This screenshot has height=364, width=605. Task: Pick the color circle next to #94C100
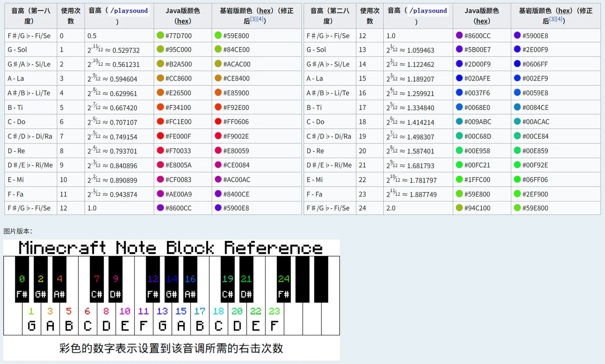coord(459,208)
